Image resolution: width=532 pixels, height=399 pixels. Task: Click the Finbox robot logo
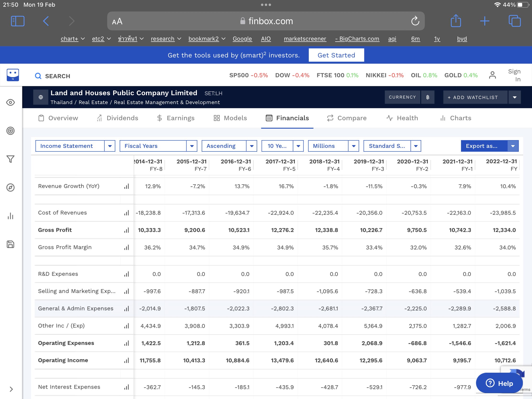tap(13, 75)
